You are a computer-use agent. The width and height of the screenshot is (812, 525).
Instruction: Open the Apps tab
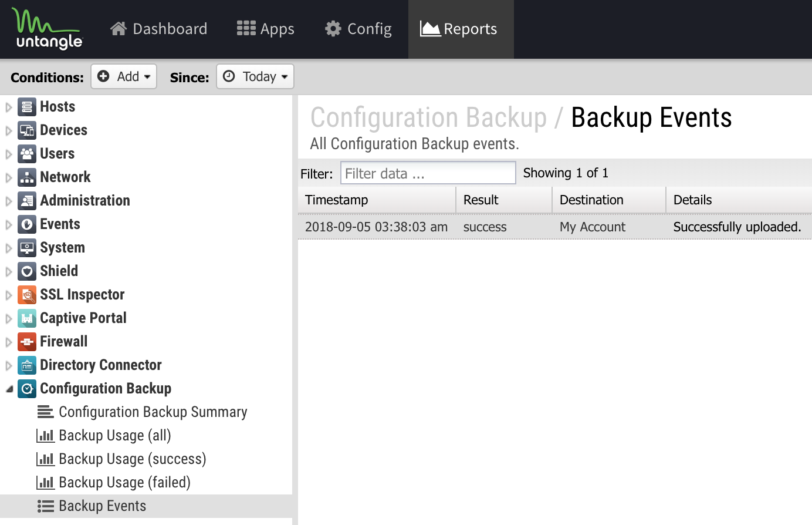coord(265,29)
